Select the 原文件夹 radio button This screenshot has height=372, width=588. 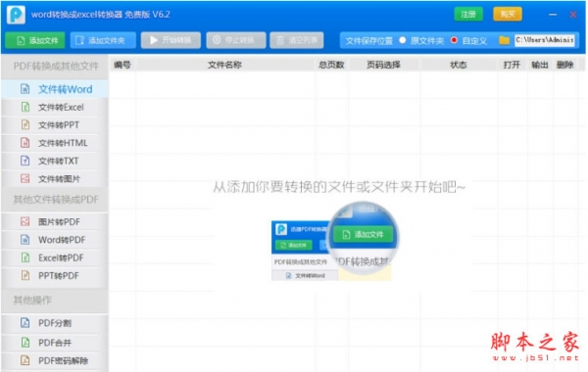coord(403,40)
